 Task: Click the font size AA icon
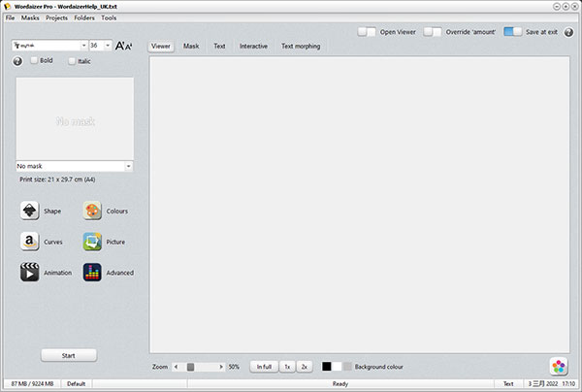coord(123,46)
